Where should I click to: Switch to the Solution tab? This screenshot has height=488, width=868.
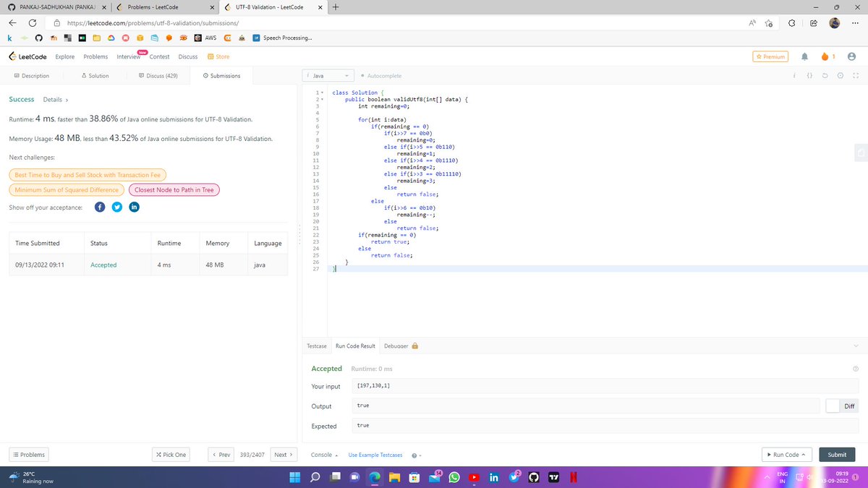95,75
